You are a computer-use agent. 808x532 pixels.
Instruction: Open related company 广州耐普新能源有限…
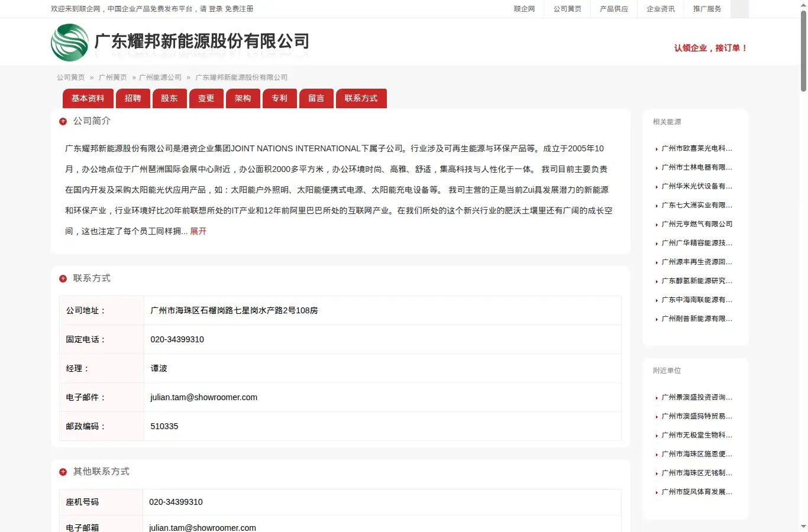pos(697,319)
